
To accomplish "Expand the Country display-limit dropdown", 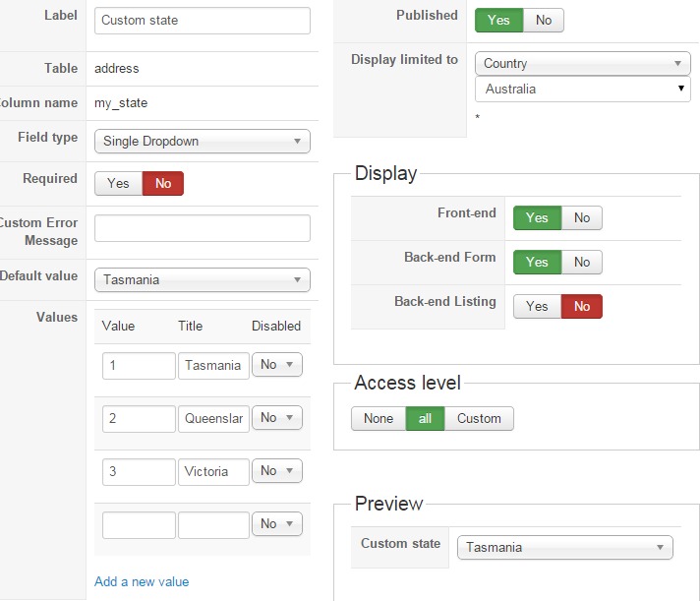I will [x=583, y=64].
